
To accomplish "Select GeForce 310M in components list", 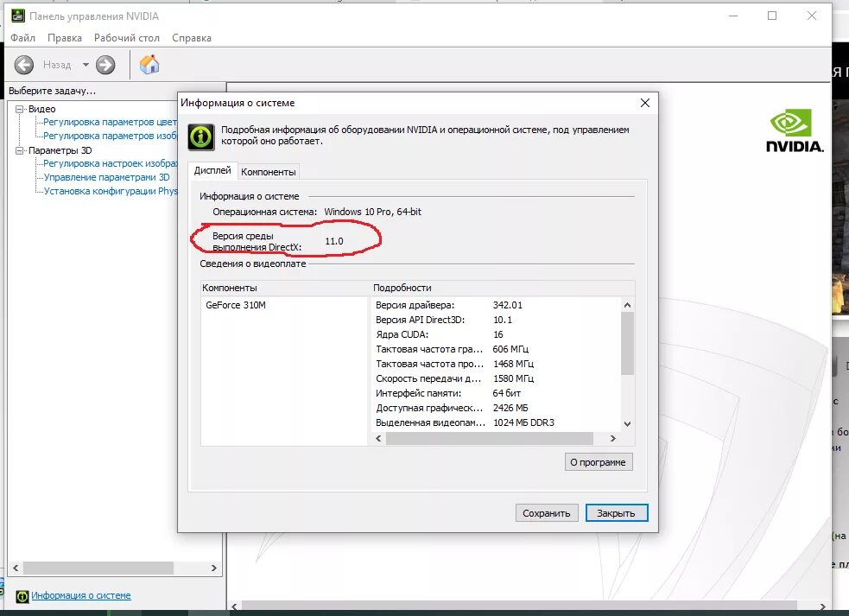I will click(x=236, y=305).
